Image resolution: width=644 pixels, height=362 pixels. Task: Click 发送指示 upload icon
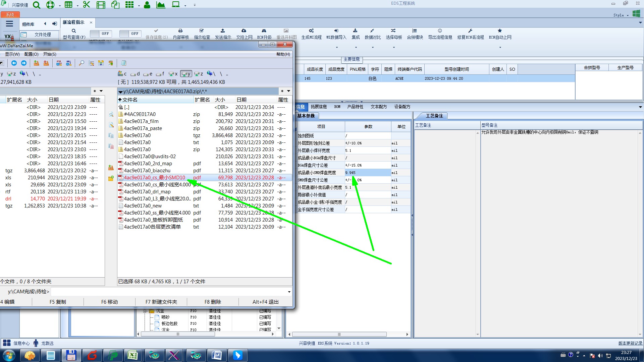(223, 31)
